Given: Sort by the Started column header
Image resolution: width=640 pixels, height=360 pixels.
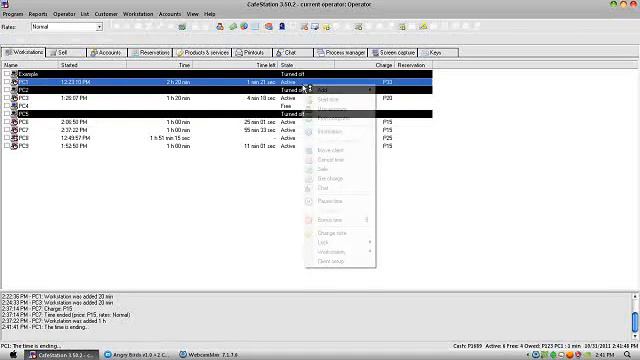Looking at the screenshot, I should pos(92,65).
